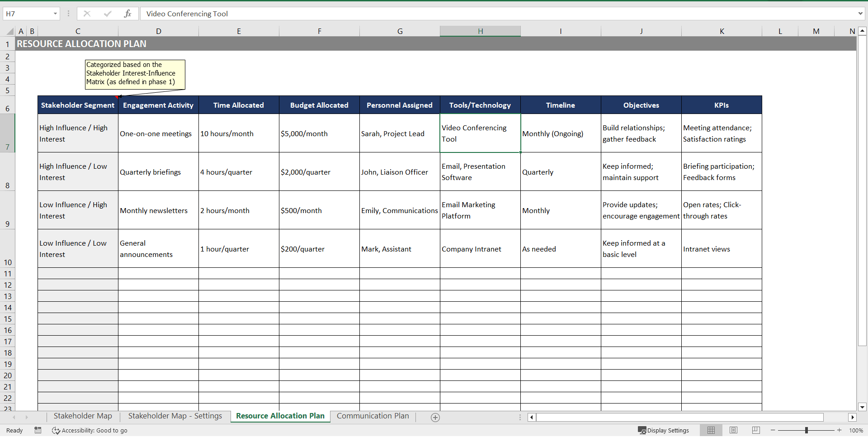Click the 100% zoom level text
This screenshot has height=437, width=868.
pos(856,430)
